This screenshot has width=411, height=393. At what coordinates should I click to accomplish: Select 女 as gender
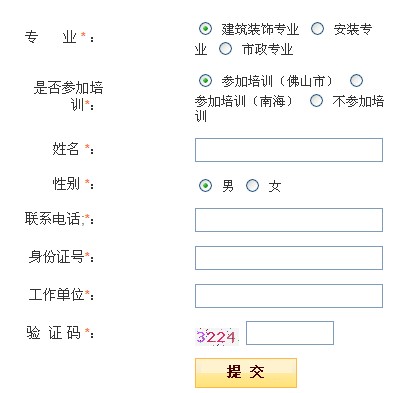pyautogui.click(x=252, y=185)
